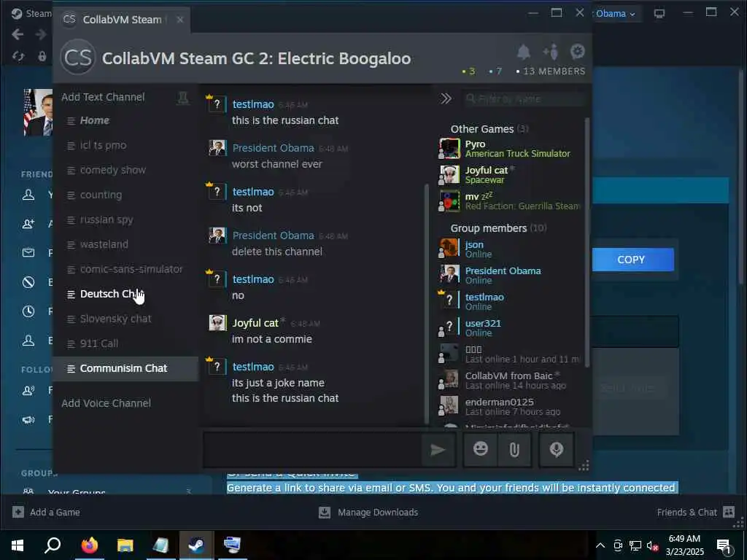Select testlmao in the group members list
The height and width of the screenshot is (560, 747).
[x=510, y=301]
